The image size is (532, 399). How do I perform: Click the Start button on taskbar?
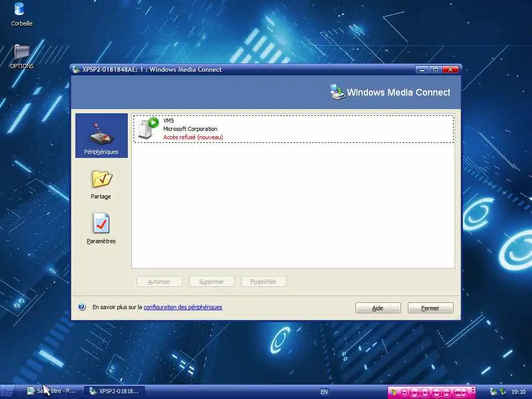click(x=7, y=392)
